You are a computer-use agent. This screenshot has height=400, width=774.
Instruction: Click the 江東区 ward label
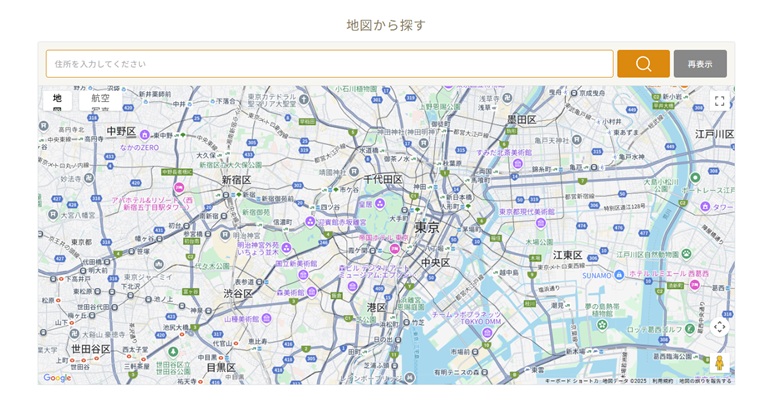pyautogui.click(x=568, y=255)
